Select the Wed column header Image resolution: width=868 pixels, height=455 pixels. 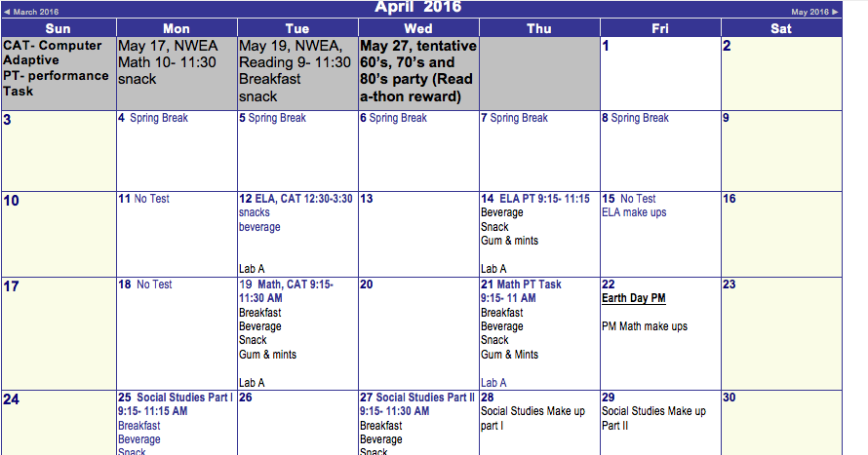(x=418, y=29)
